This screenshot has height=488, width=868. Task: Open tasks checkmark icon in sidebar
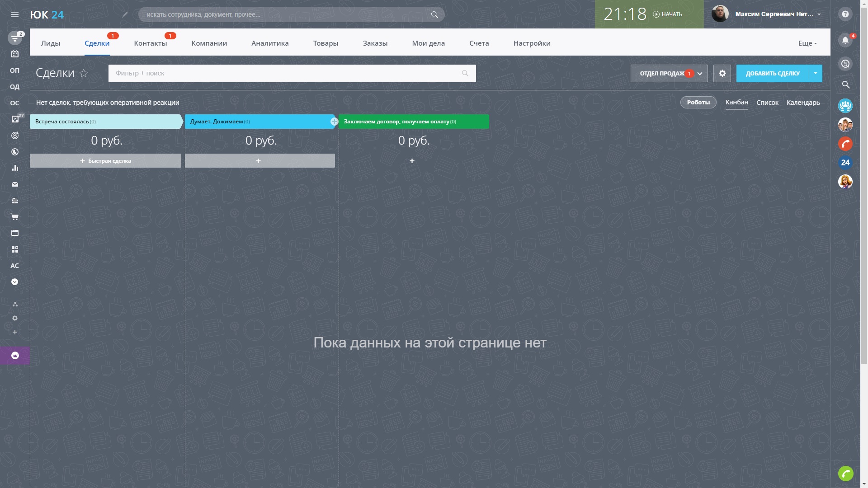(x=14, y=119)
